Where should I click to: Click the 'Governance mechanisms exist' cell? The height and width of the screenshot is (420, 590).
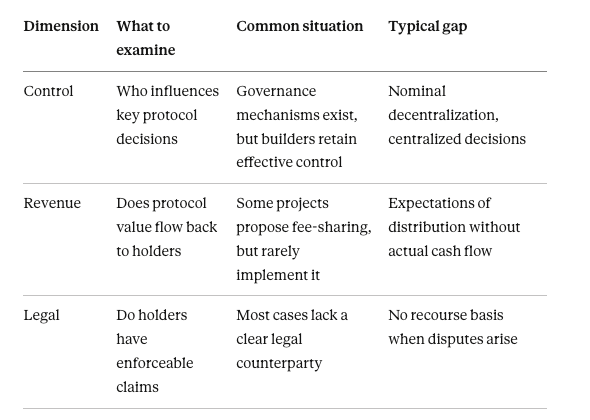point(297,127)
